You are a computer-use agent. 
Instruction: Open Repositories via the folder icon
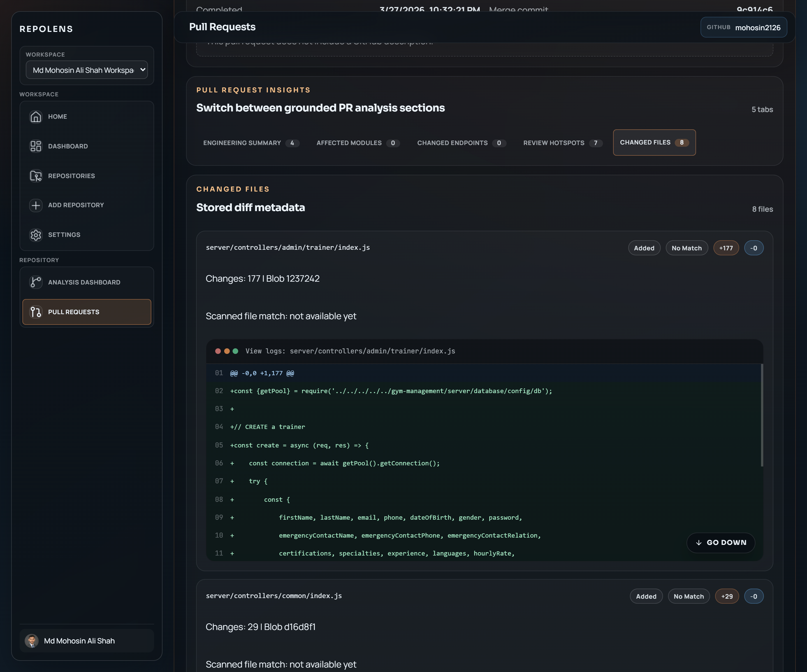point(36,176)
